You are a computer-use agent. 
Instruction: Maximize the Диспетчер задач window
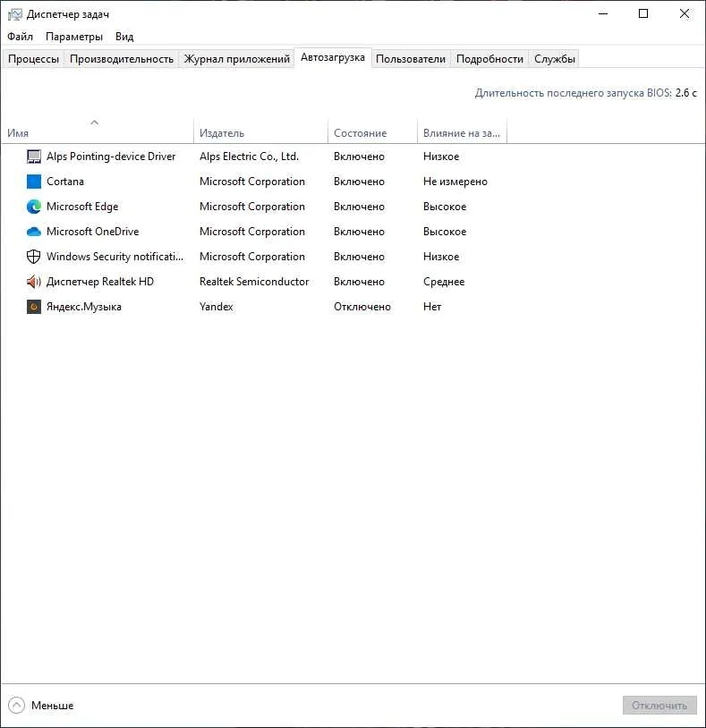tap(643, 14)
